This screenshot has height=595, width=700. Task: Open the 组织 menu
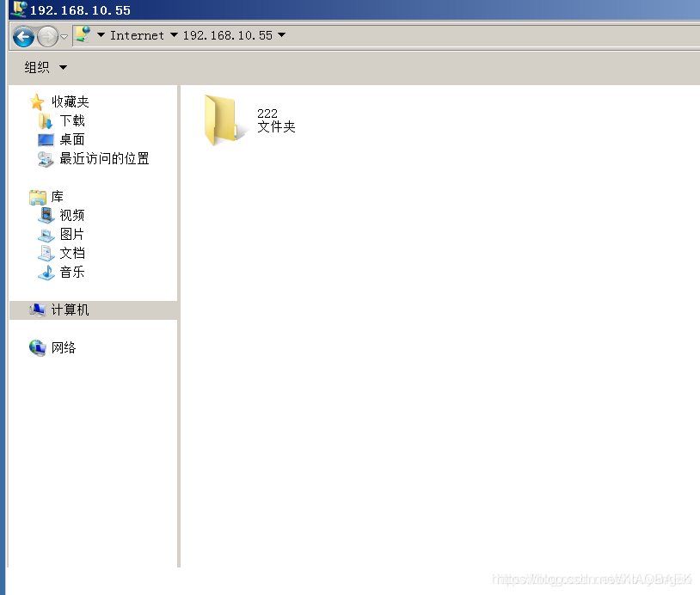[46, 67]
